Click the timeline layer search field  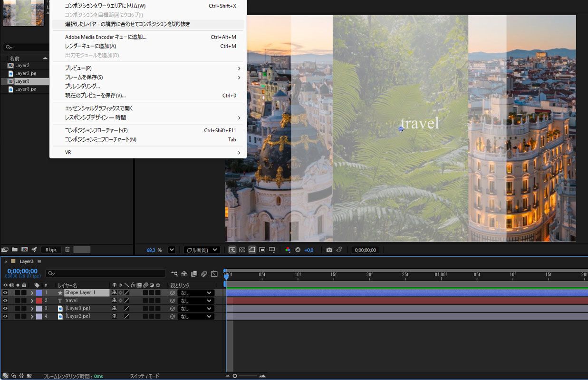click(106, 273)
